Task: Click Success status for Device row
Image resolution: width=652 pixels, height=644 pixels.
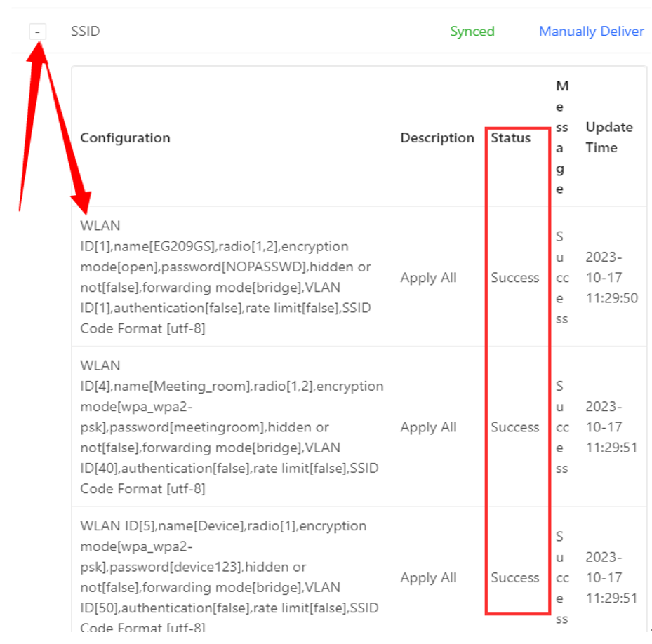Action: (514, 578)
